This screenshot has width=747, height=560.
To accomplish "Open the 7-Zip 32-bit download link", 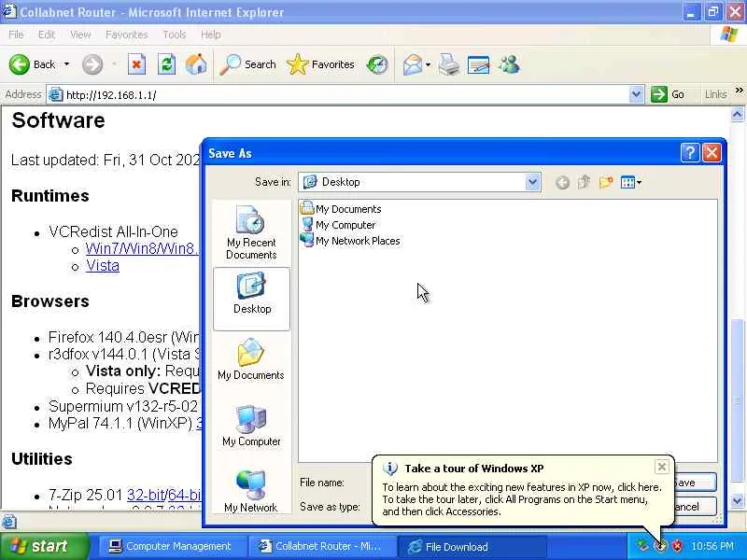I will [x=146, y=496].
